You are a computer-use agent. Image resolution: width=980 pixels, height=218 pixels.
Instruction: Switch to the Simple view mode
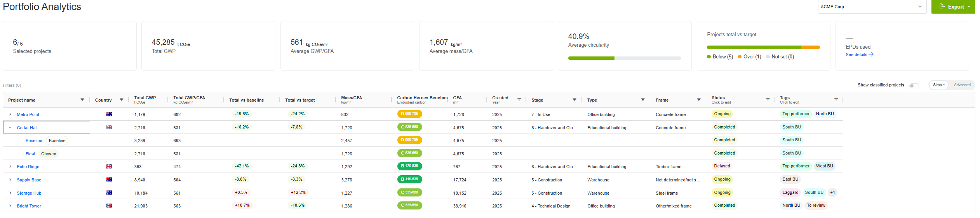939,85
